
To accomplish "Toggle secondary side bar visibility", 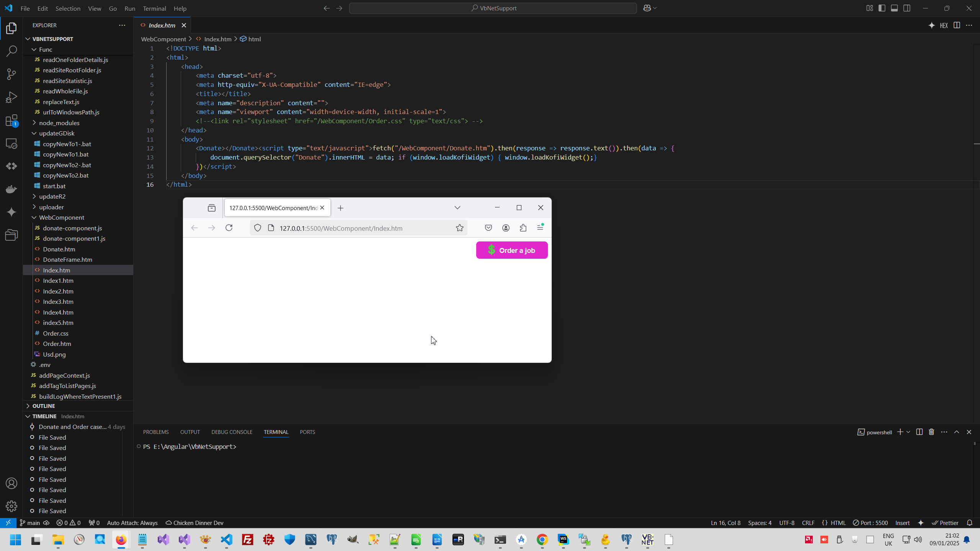I will coord(907,8).
